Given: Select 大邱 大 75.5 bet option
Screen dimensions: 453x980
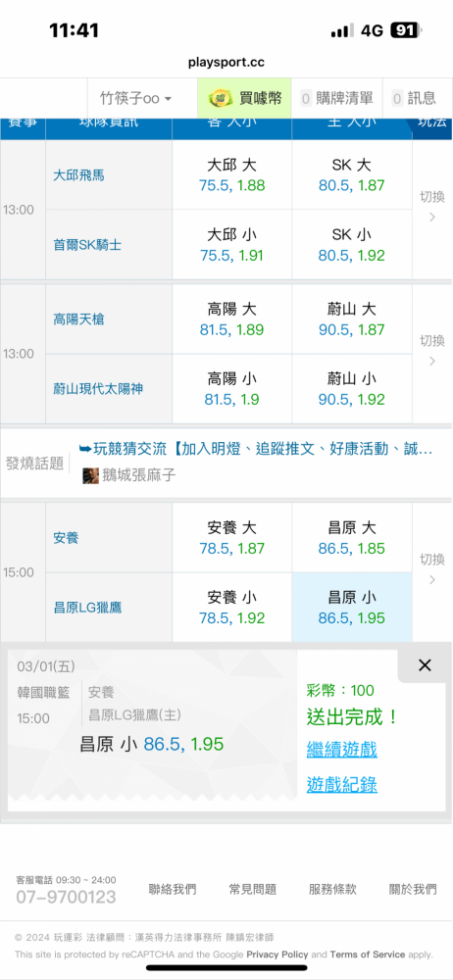Looking at the screenshot, I should click(232, 175).
